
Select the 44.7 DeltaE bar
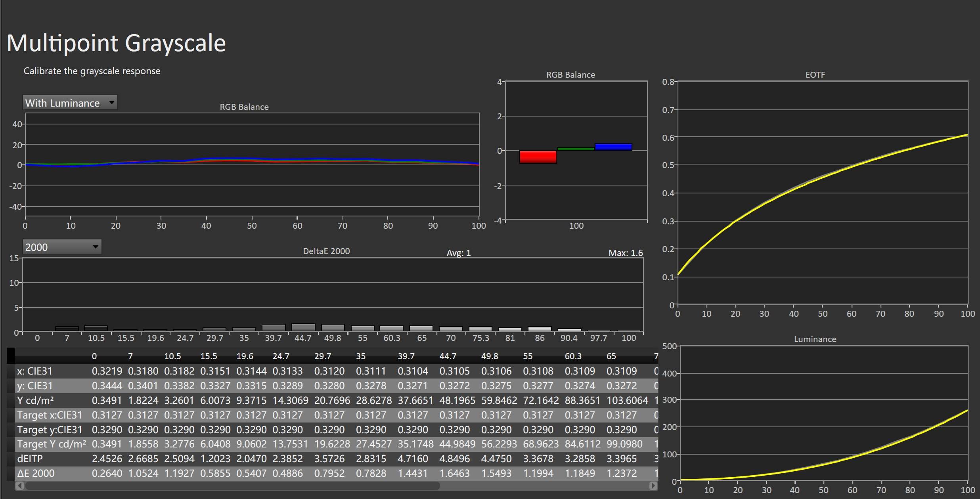pyautogui.click(x=303, y=328)
